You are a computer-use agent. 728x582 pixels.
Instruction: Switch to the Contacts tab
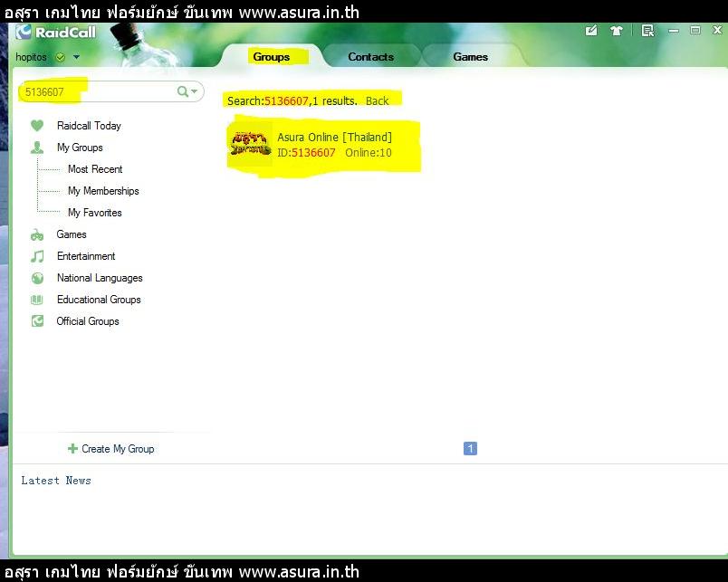coord(371,57)
